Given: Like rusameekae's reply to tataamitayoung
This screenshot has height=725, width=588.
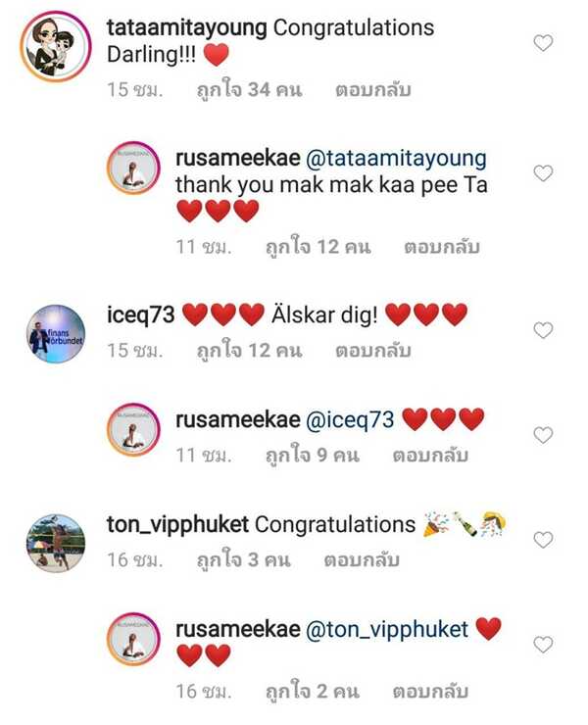Looking at the screenshot, I should [543, 173].
